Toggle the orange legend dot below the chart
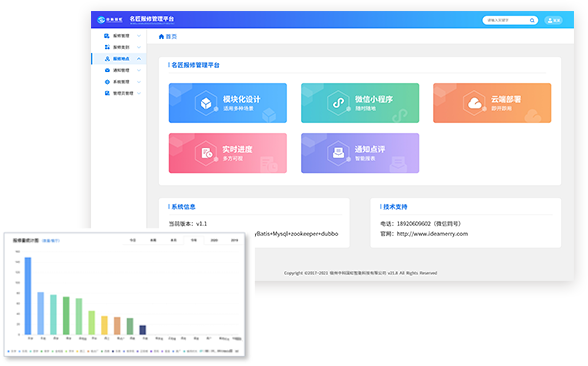The width and height of the screenshot is (588, 366). coord(89,351)
